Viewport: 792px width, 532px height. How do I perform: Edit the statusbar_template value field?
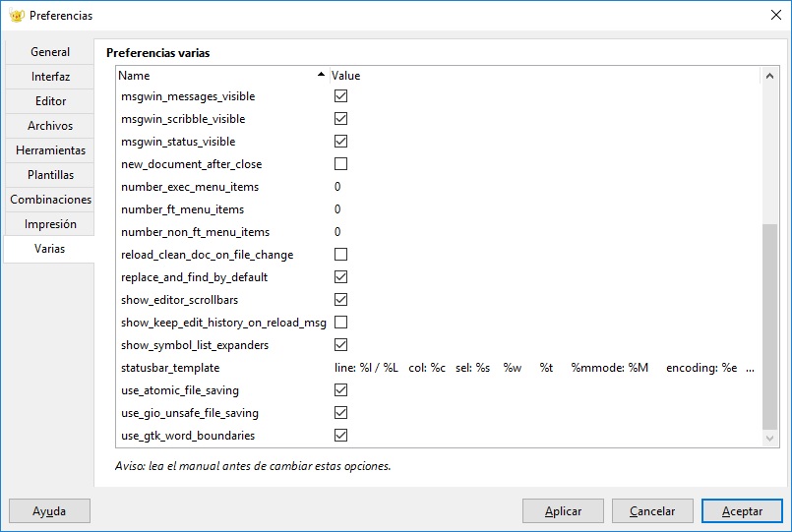(544, 368)
